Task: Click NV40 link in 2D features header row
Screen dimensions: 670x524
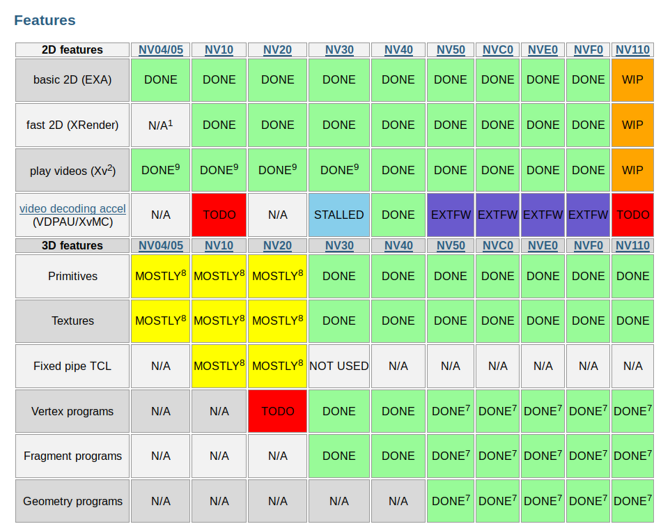Action: pyautogui.click(x=398, y=49)
